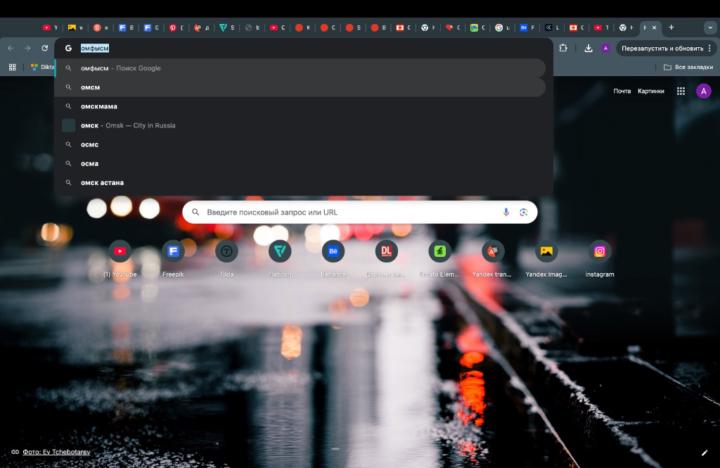Screen dimensions: 720x468
Task: Open the Apps grid in bookmarks bar
Action: (x=12, y=67)
